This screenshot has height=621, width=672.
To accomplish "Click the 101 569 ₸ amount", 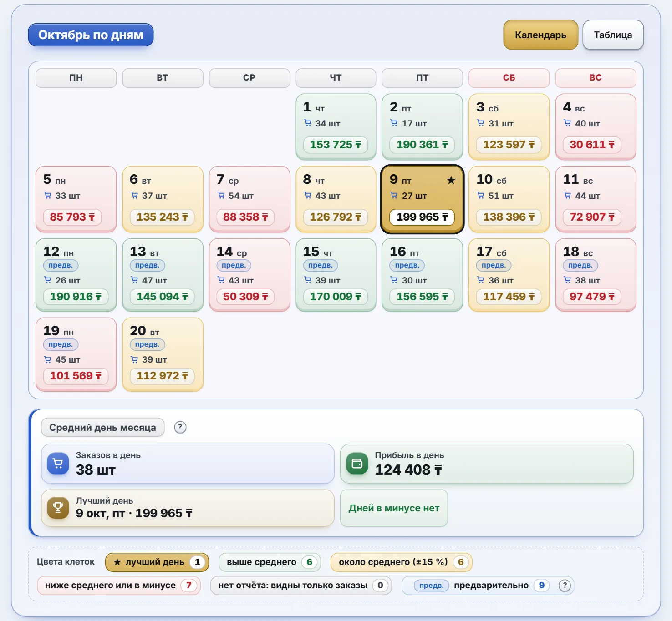I will tap(76, 376).
